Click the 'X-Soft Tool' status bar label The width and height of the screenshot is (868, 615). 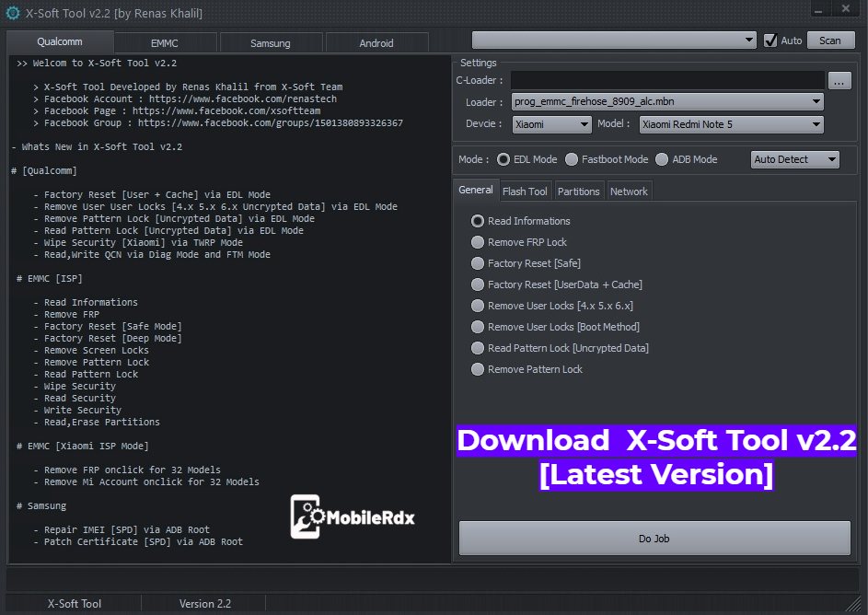75,604
